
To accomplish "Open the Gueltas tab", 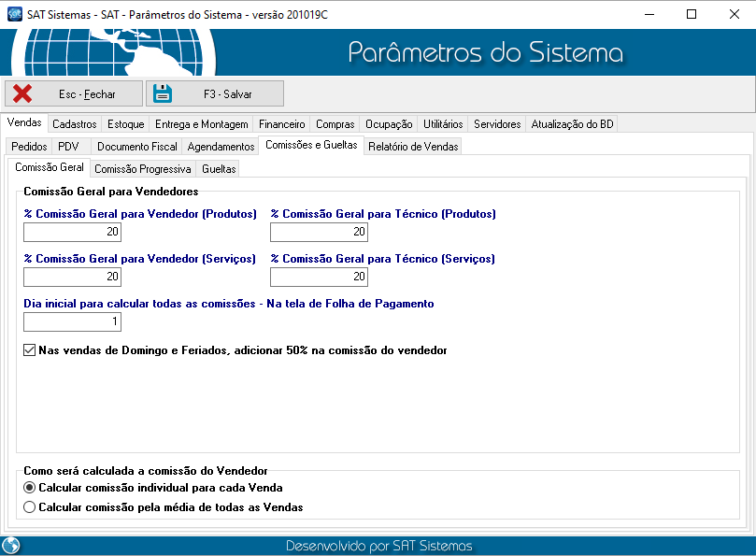I will tap(219, 169).
